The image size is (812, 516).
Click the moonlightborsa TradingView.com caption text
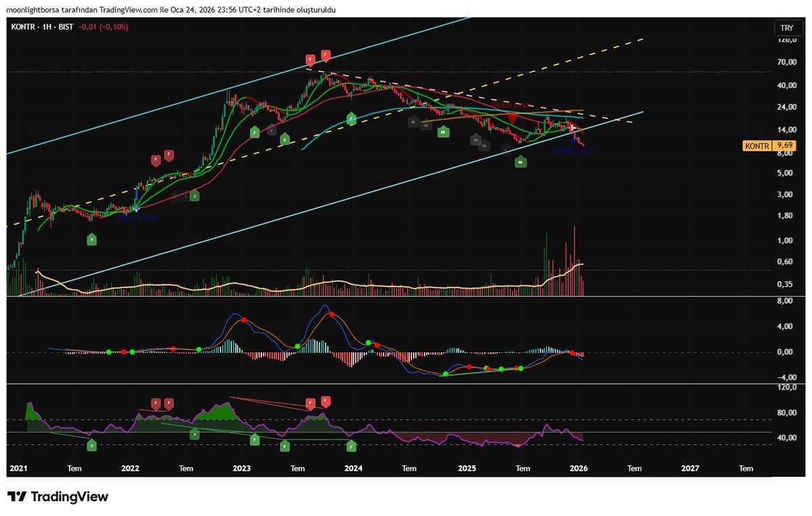pos(171,10)
